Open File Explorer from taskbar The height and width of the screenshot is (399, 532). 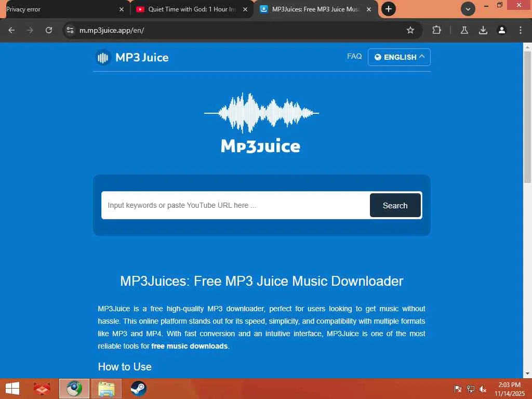coord(106,389)
